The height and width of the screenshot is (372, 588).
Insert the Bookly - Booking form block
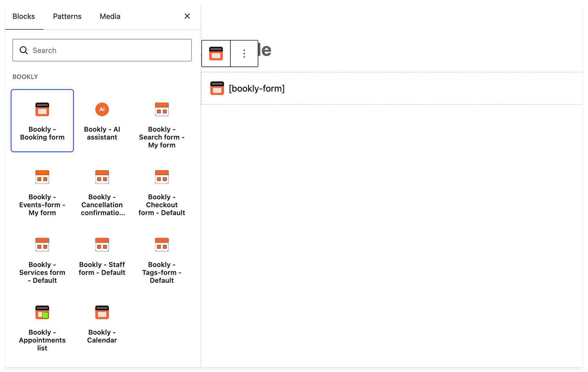pos(42,121)
